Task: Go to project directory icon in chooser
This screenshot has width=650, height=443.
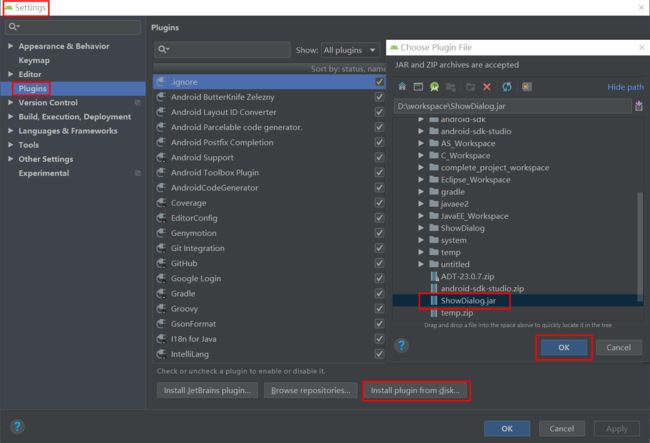Action: point(434,87)
